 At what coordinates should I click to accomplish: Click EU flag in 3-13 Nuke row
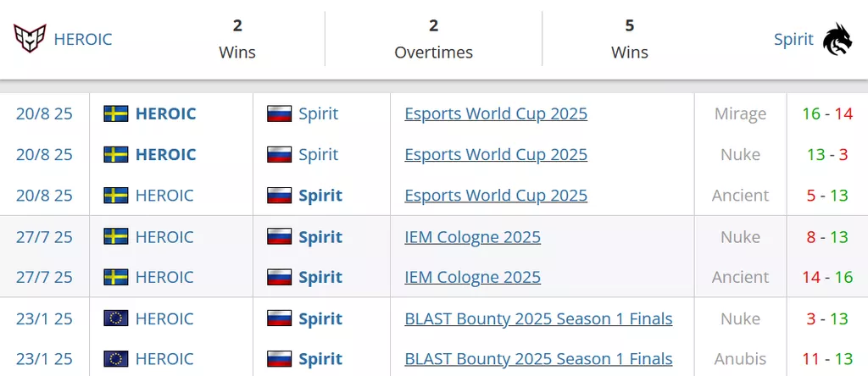click(116, 318)
